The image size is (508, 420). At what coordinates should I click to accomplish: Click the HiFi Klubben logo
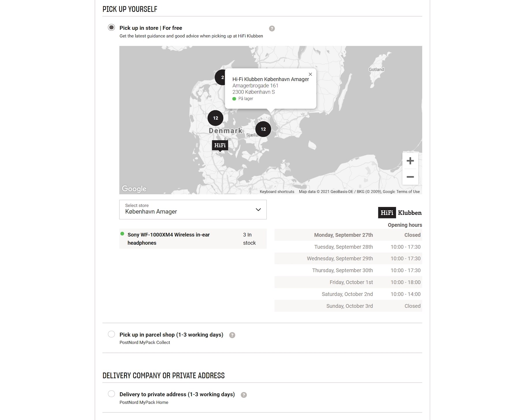[x=400, y=213]
